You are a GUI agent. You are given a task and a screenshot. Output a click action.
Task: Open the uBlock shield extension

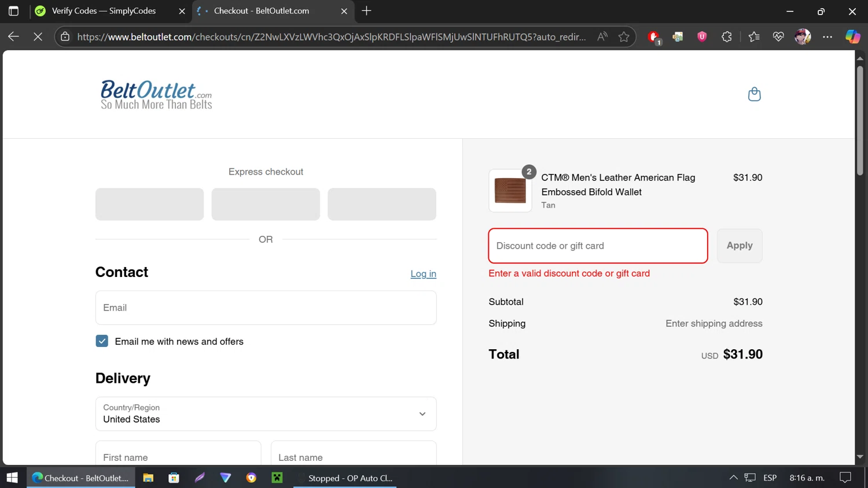click(702, 36)
